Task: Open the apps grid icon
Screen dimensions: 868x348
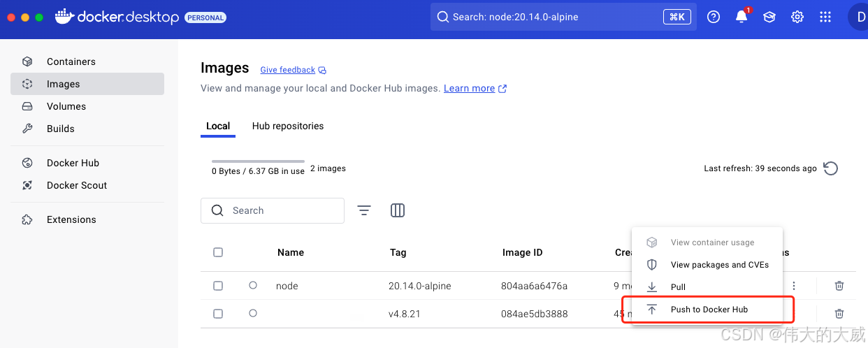Action: tap(825, 17)
